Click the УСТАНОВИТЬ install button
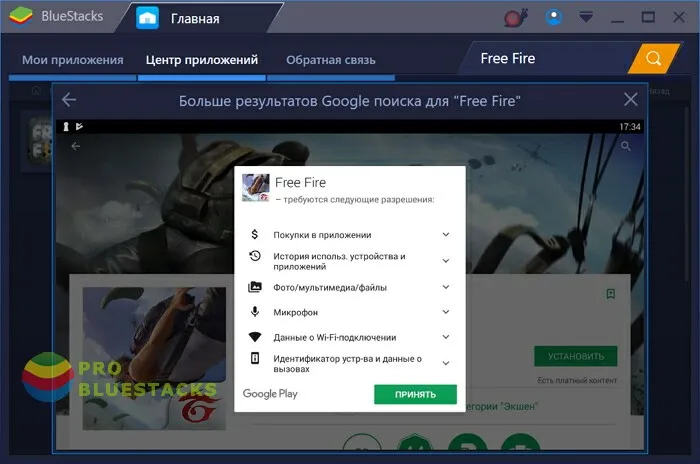 (576, 356)
